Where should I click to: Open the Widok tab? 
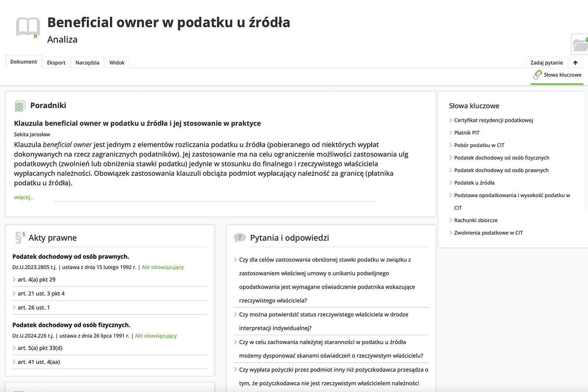[117, 63]
